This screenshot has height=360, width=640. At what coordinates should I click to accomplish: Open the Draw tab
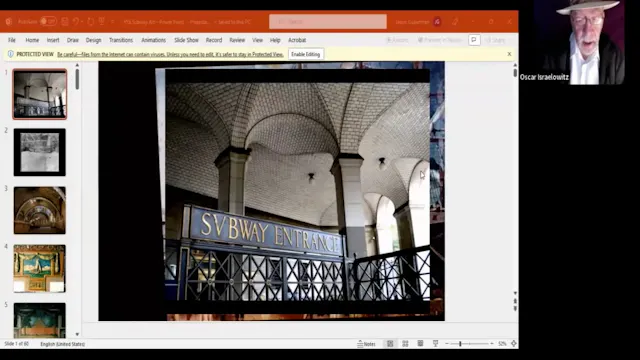73,40
